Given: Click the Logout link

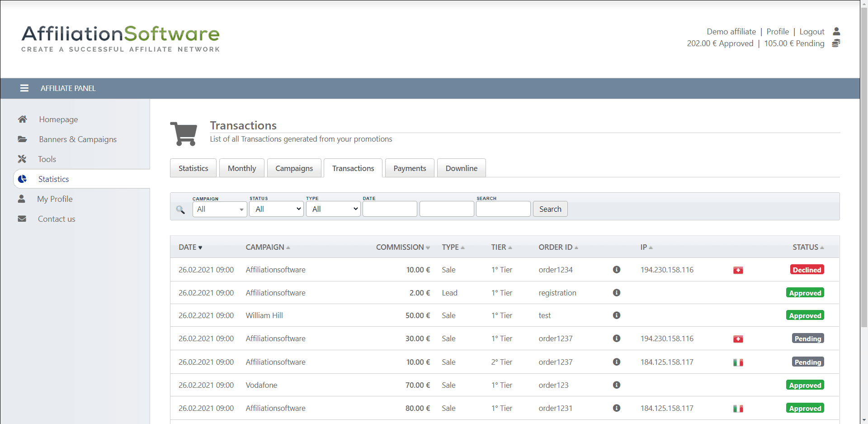Looking at the screenshot, I should (x=811, y=32).
